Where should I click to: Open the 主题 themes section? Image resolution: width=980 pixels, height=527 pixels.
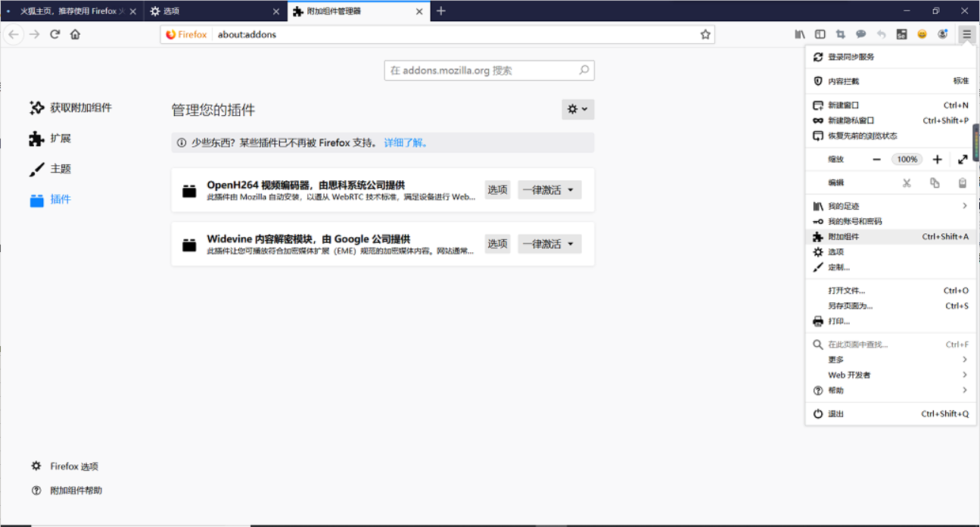point(50,169)
